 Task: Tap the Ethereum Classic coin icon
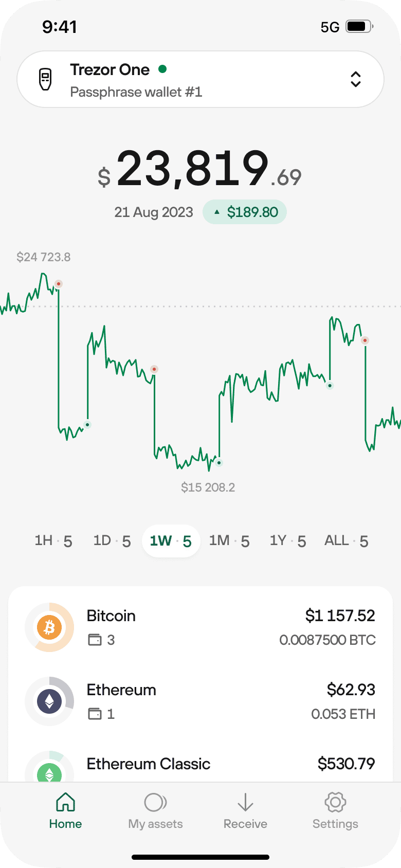pyautogui.click(x=49, y=773)
